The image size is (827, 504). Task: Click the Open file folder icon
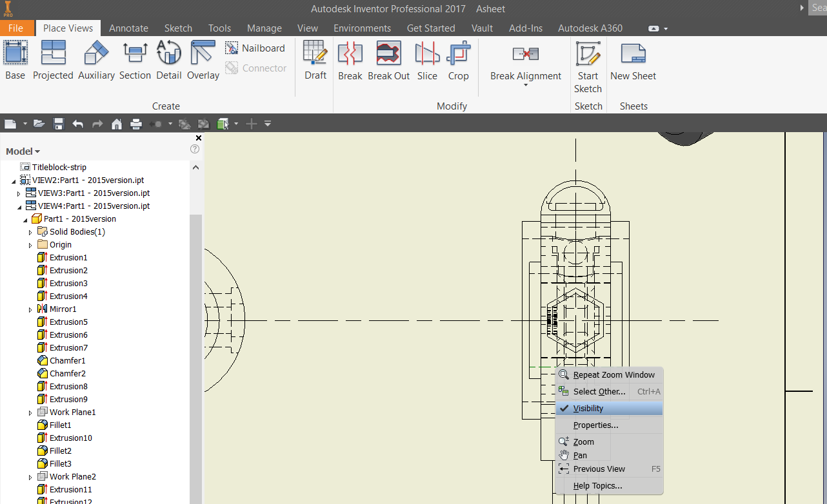[39, 124]
